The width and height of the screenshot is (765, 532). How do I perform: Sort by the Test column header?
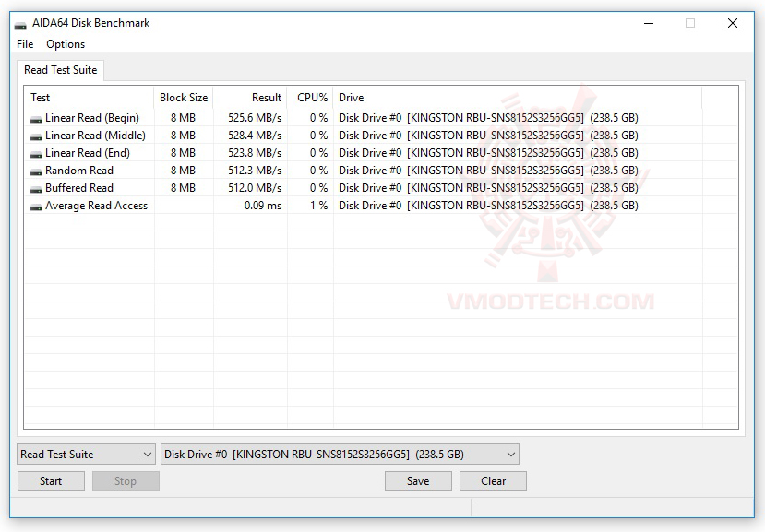pyautogui.click(x=90, y=98)
